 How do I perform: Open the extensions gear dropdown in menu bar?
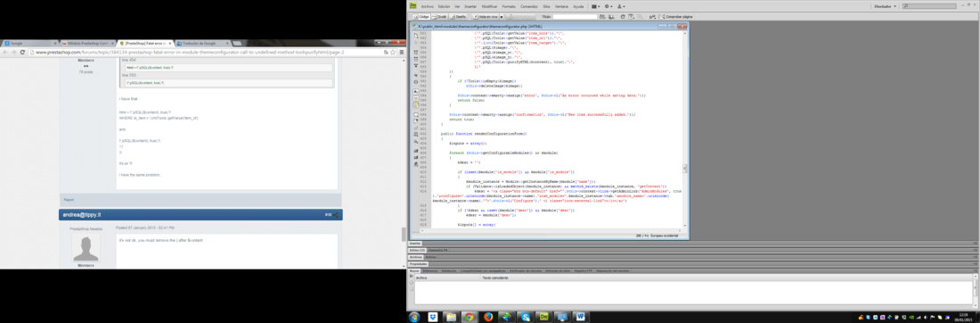[x=608, y=6]
